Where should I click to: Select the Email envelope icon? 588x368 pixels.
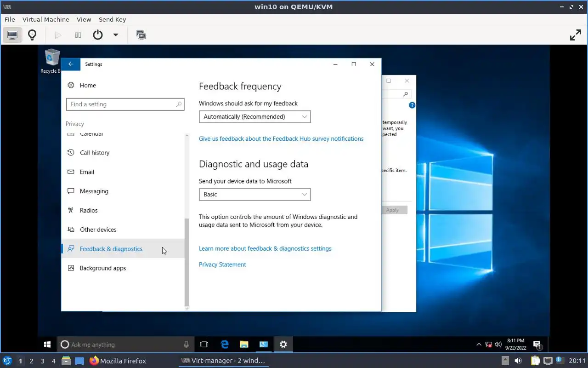(x=71, y=172)
